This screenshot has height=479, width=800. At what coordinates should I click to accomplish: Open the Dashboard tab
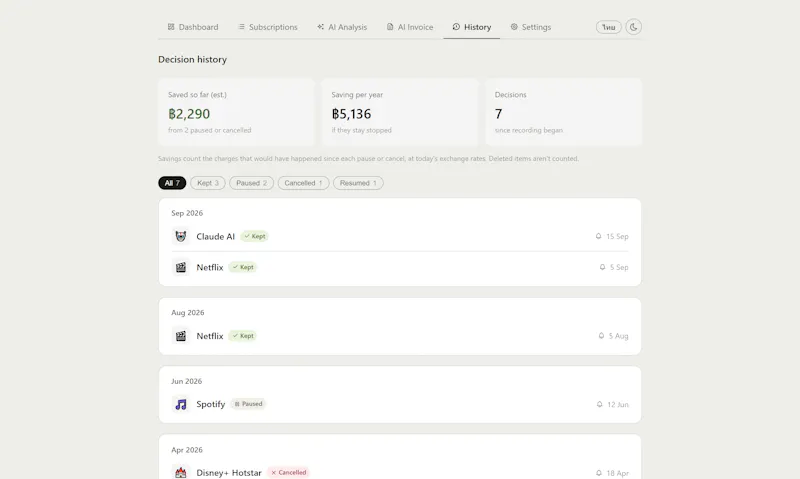(x=193, y=27)
